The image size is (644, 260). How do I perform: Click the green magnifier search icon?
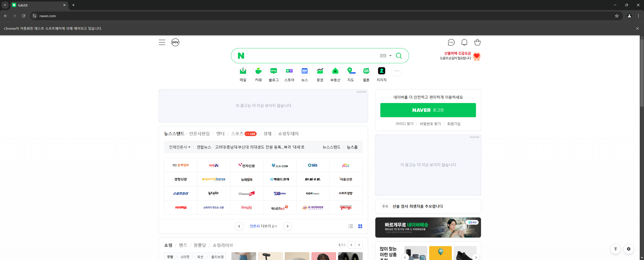[399, 56]
